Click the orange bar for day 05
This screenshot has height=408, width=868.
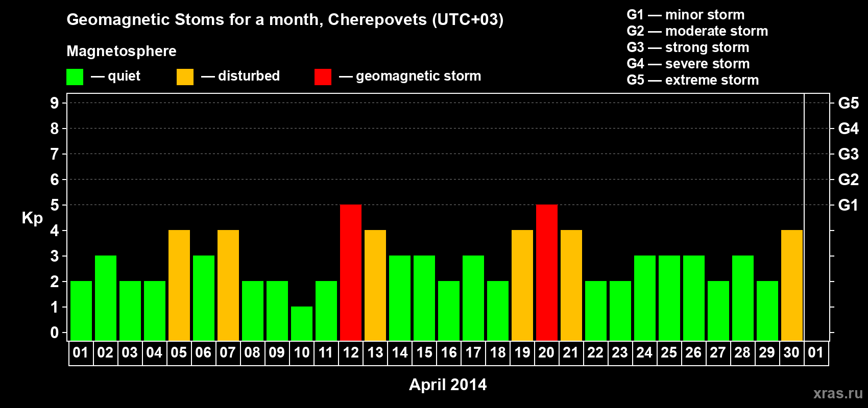tap(179, 286)
